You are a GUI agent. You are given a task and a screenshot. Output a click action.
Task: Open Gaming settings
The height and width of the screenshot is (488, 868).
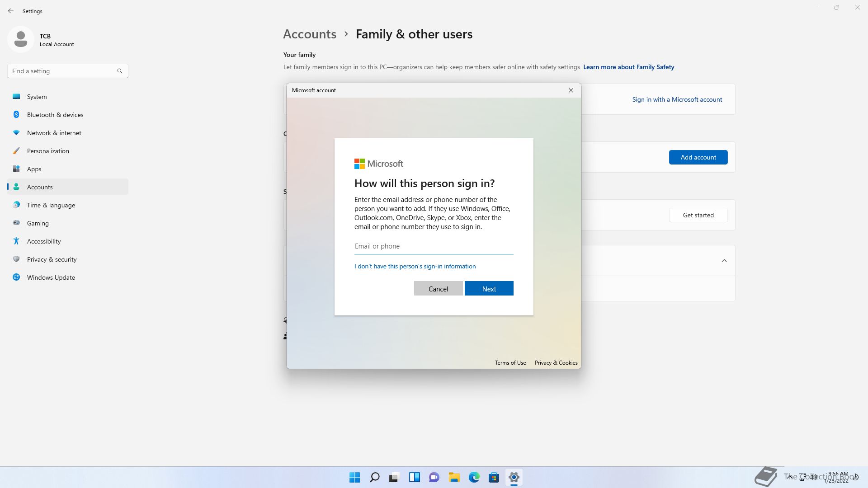tap(68, 223)
